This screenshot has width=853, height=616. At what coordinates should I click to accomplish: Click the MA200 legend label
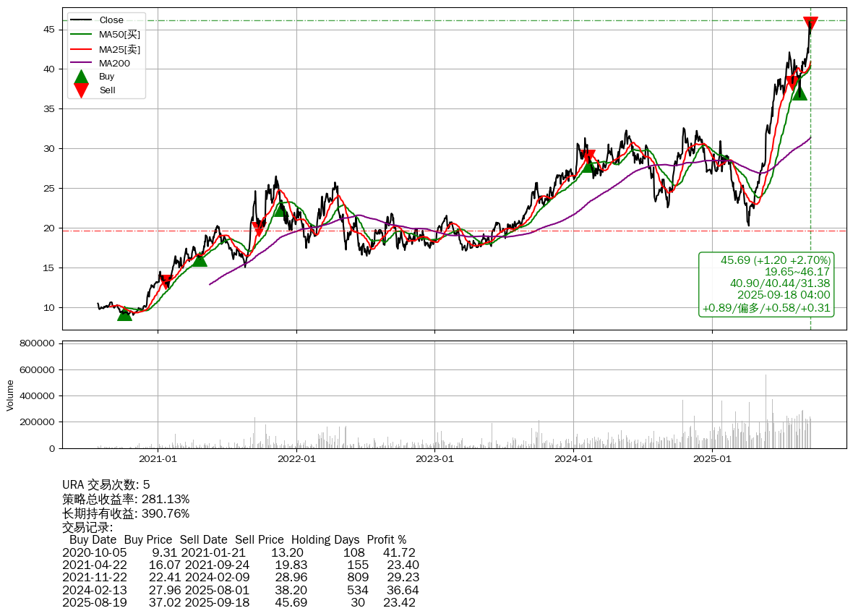tap(114, 63)
